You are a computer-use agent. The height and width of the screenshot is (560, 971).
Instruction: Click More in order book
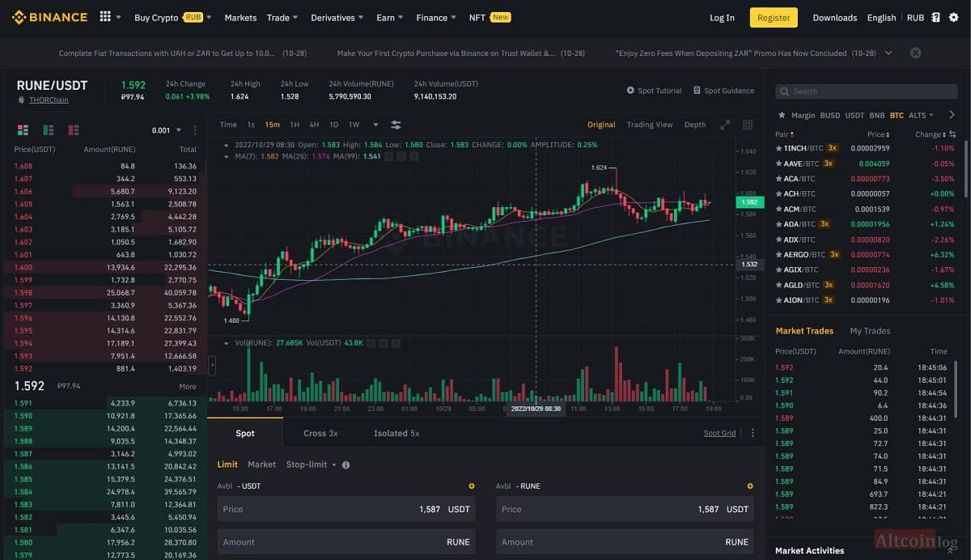coord(188,386)
